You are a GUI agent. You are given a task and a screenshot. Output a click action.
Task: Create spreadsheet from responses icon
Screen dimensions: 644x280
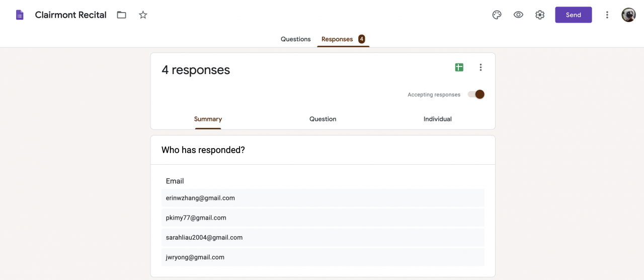coord(459,67)
